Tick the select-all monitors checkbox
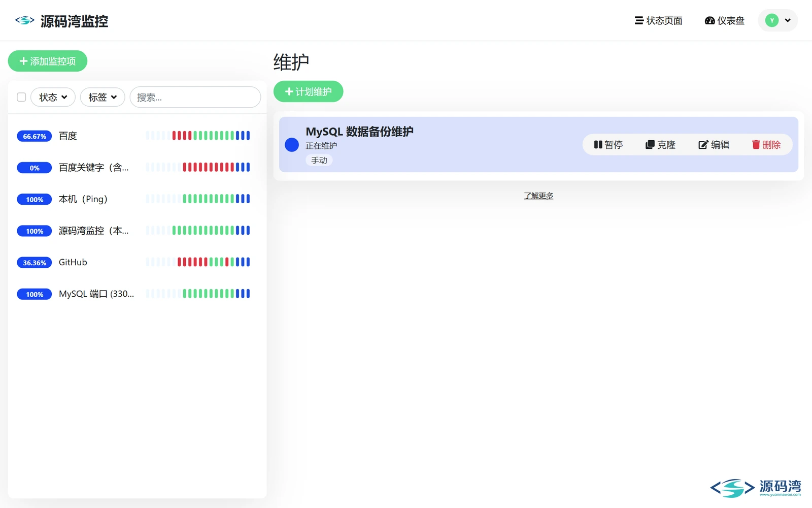The height and width of the screenshot is (508, 812). pos(21,97)
